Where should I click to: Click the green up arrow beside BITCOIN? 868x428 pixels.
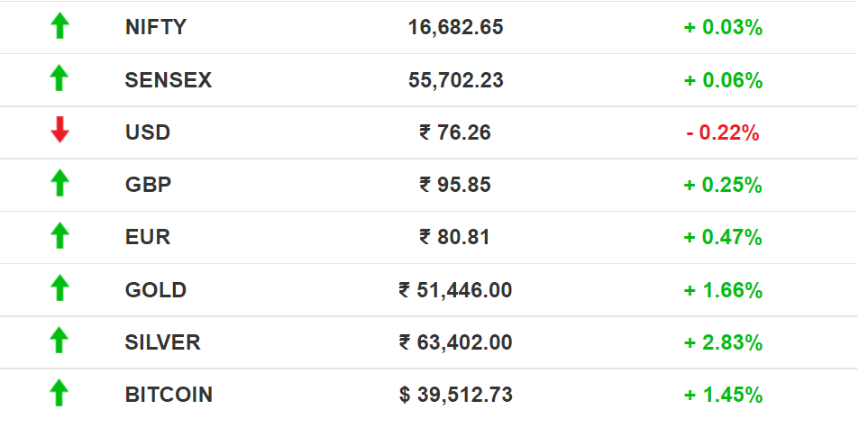pos(59,393)
